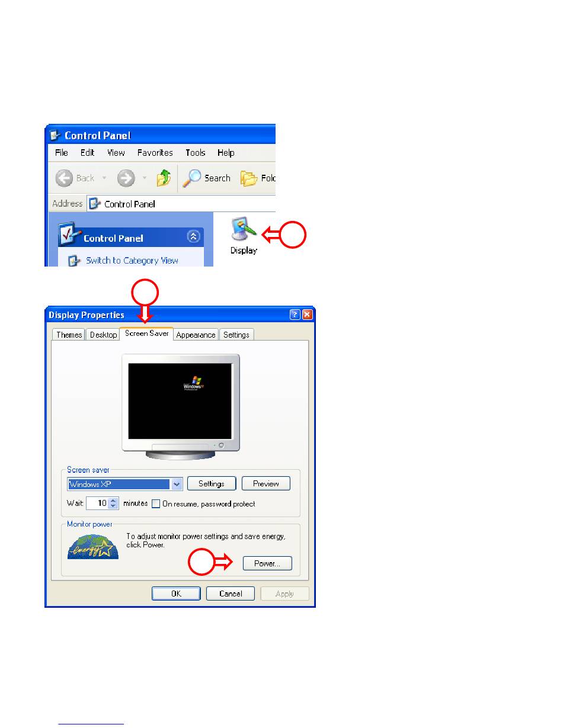This screenshot has height=728, width=563.
Task: Click Switch to Category View link
Action: tap(132, 260)
